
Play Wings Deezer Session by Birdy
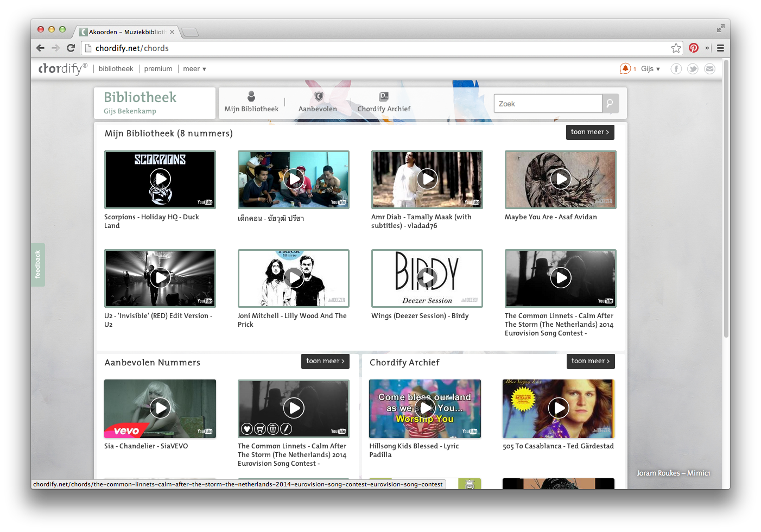427,278
